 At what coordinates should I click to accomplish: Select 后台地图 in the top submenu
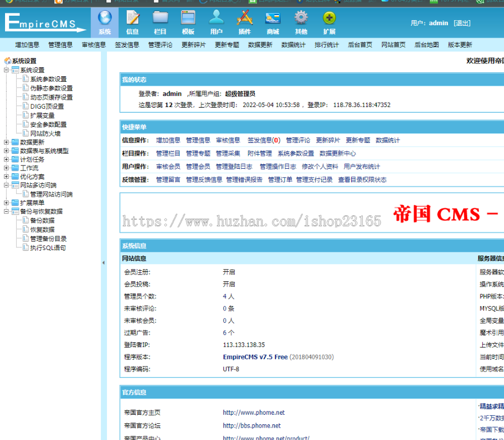427,45
